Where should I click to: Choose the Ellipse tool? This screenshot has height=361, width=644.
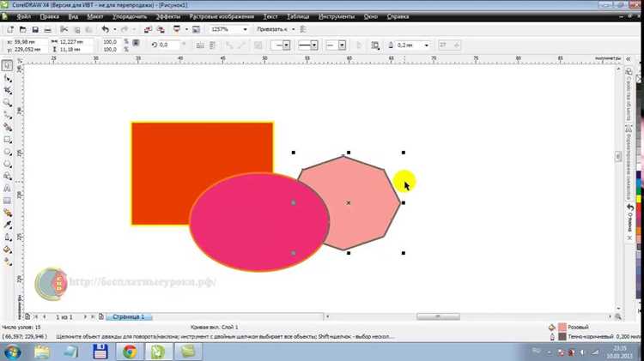tap(8, 152)
